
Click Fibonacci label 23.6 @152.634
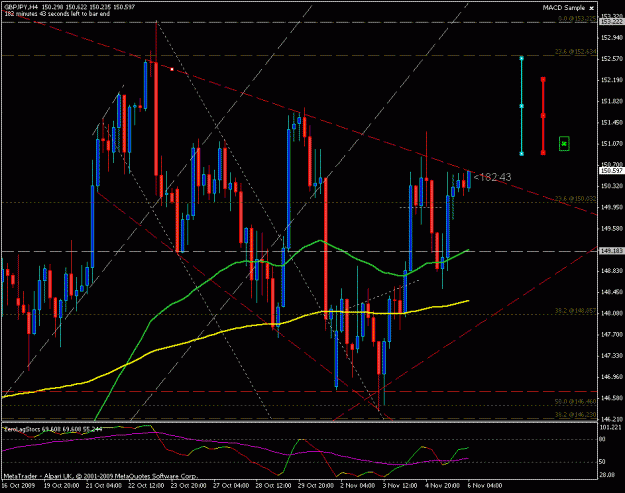[x=576, y=52]
